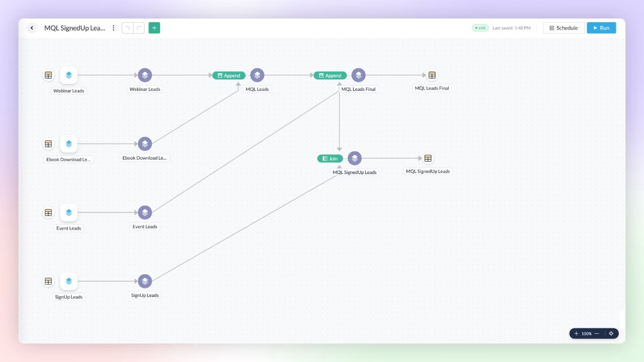This screenshot has height=362, width=644.
Task: Click the MQL Leads Final output table icon
Action: (x=432, y=75)
